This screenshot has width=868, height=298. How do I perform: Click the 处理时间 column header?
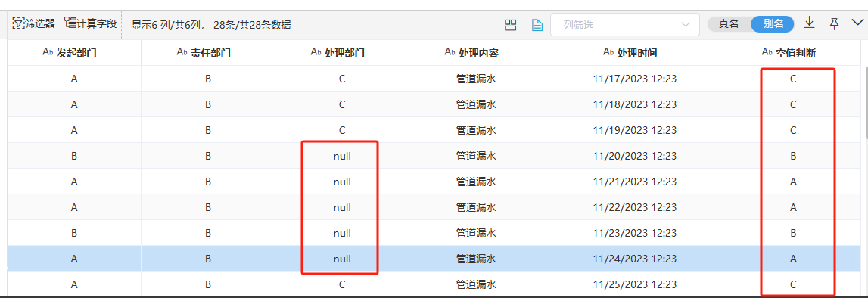(x=634, y=53)
